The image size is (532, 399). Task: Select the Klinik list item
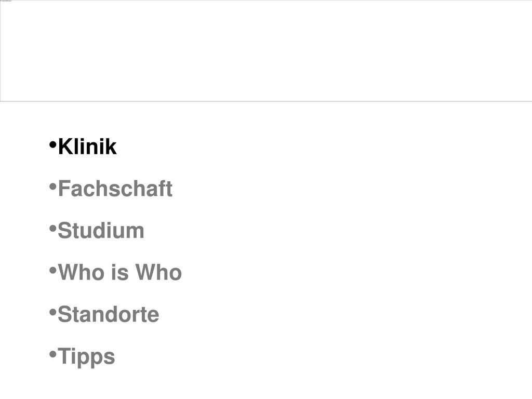click(87, 147)
